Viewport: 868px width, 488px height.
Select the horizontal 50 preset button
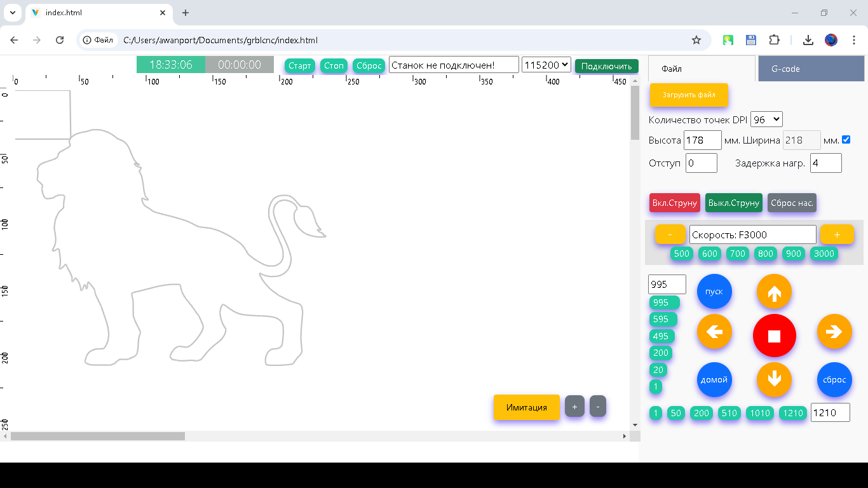(676, 413)
